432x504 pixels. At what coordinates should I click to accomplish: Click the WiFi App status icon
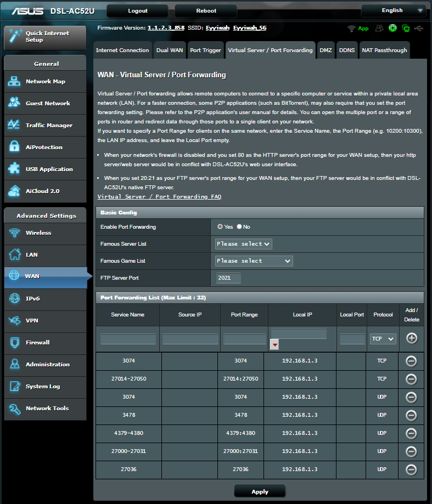pos(351,29)
